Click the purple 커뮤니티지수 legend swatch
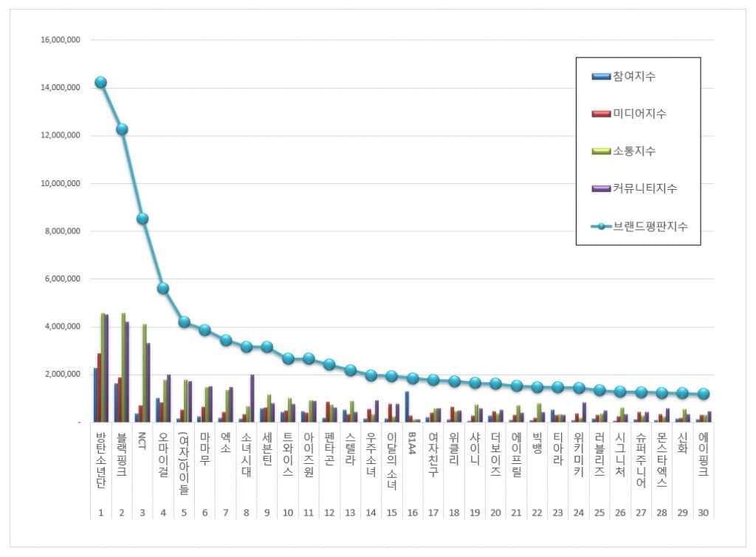 (x=599, y=188)
